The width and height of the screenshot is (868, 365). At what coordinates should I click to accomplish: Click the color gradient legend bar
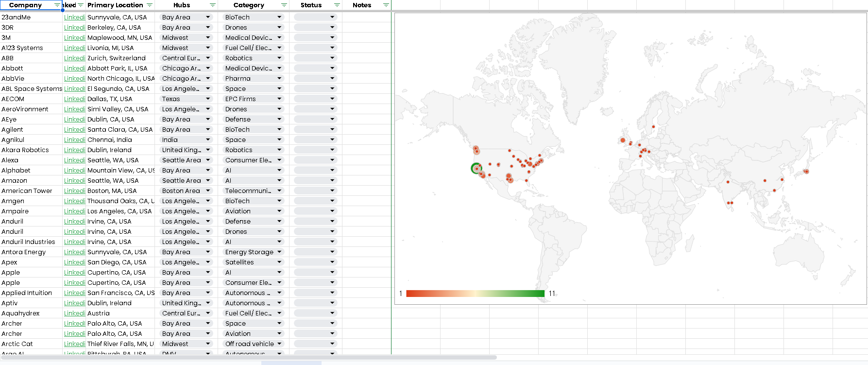[x=475, y=293]
